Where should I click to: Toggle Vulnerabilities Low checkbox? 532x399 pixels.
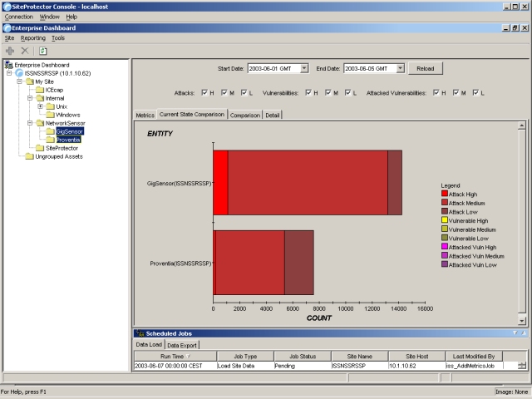347,92
